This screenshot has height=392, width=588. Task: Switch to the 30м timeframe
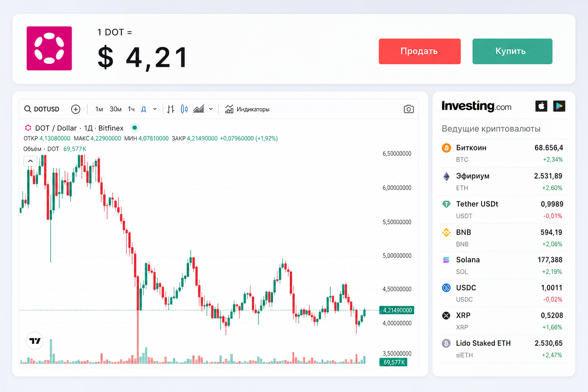[116, 109]
